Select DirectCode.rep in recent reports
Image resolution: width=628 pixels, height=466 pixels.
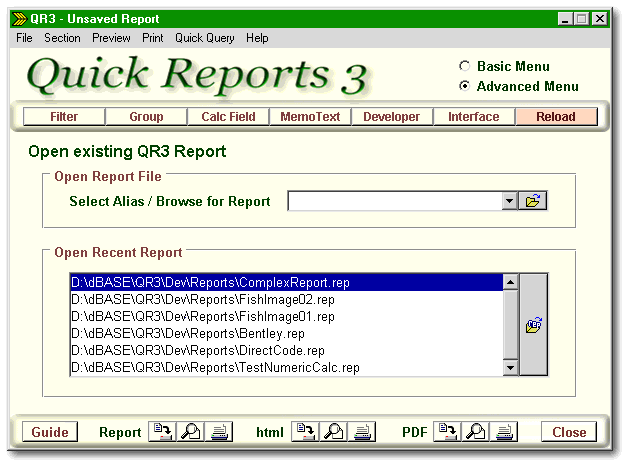tap(287, 350)
